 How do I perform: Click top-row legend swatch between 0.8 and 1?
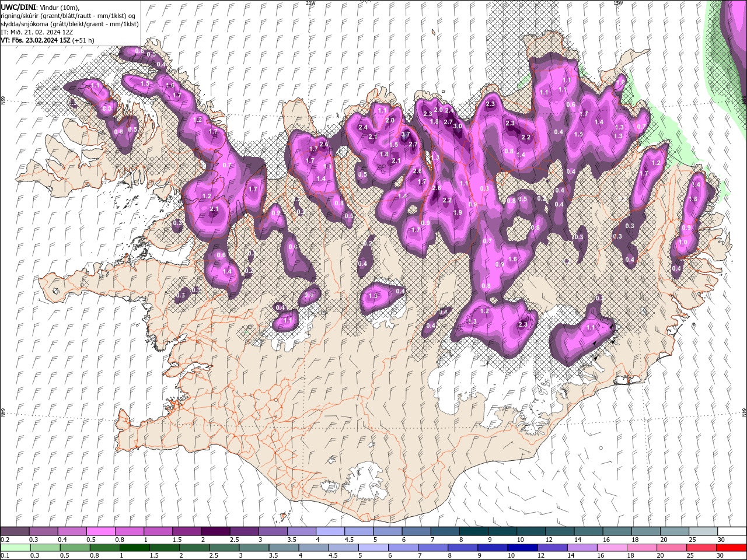[129, 531]
